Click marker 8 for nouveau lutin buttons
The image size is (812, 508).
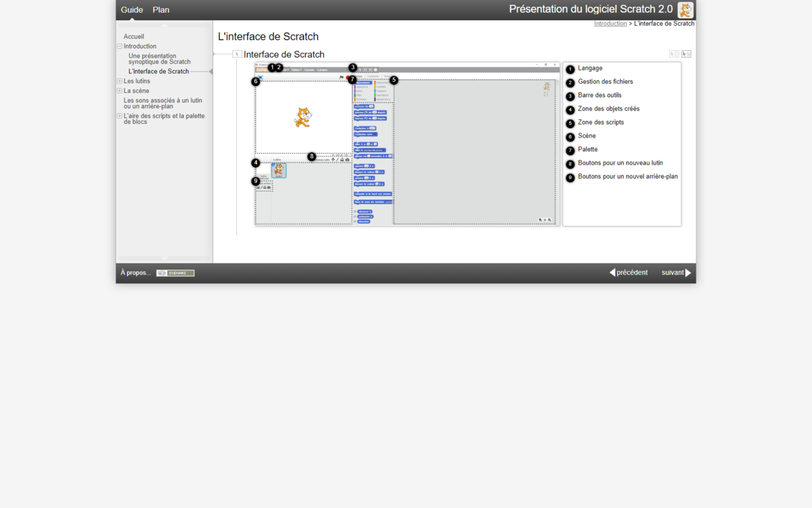[x=311, y=156]
